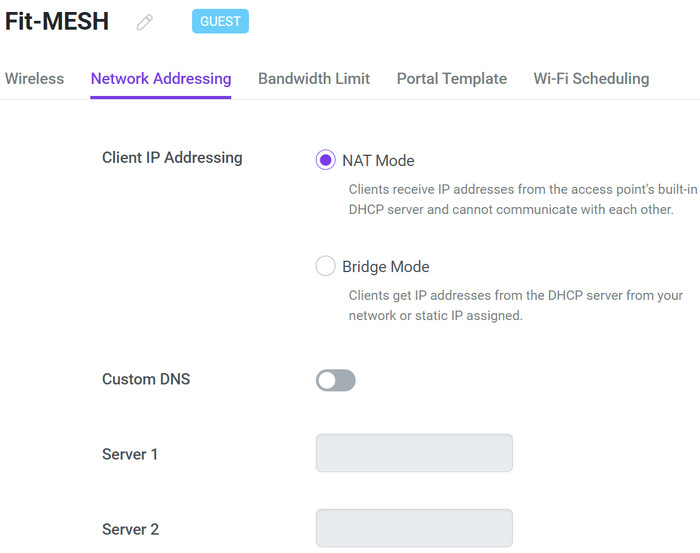Click the Client IP Addressing label
This screenshot has width=700, height=553.
172,157
